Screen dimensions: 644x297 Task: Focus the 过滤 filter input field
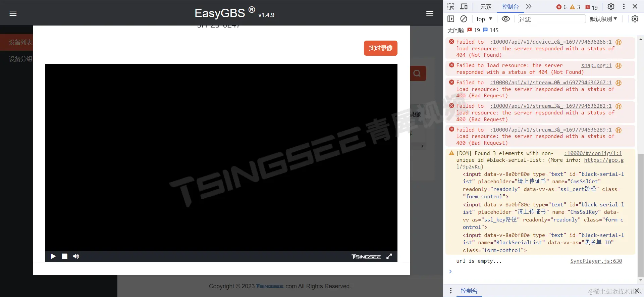pos(552,19)
